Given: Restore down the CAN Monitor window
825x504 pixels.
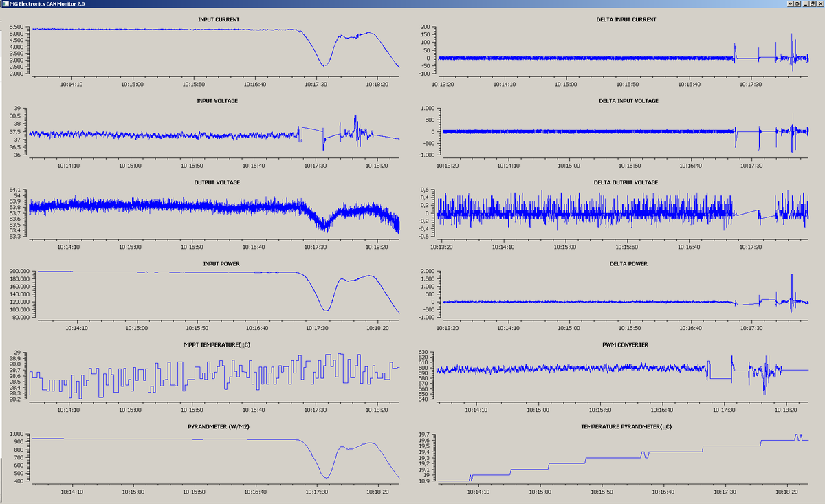Looking at the screenshot, I should 813,3.
